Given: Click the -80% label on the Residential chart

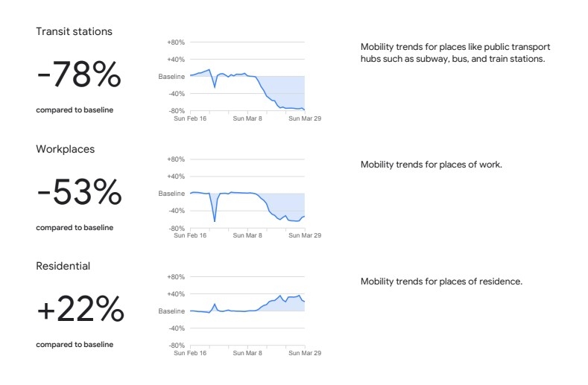Looking at the screenshot, I should pyautogui.click(x=176, y=346).
